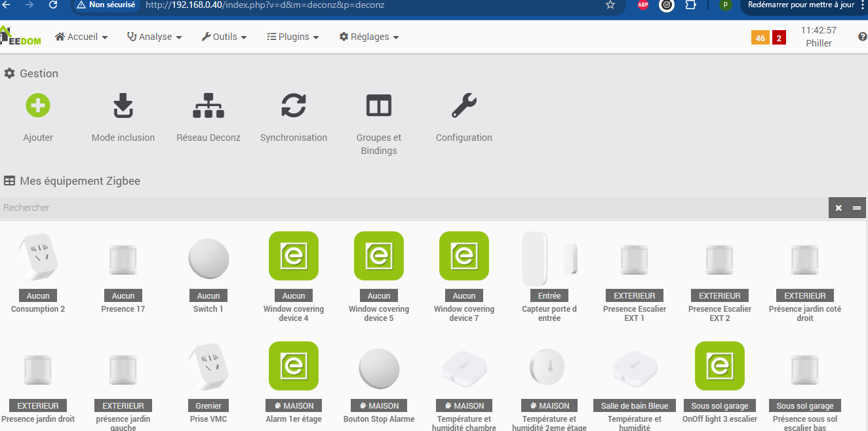Open the Outils menu

224,37
